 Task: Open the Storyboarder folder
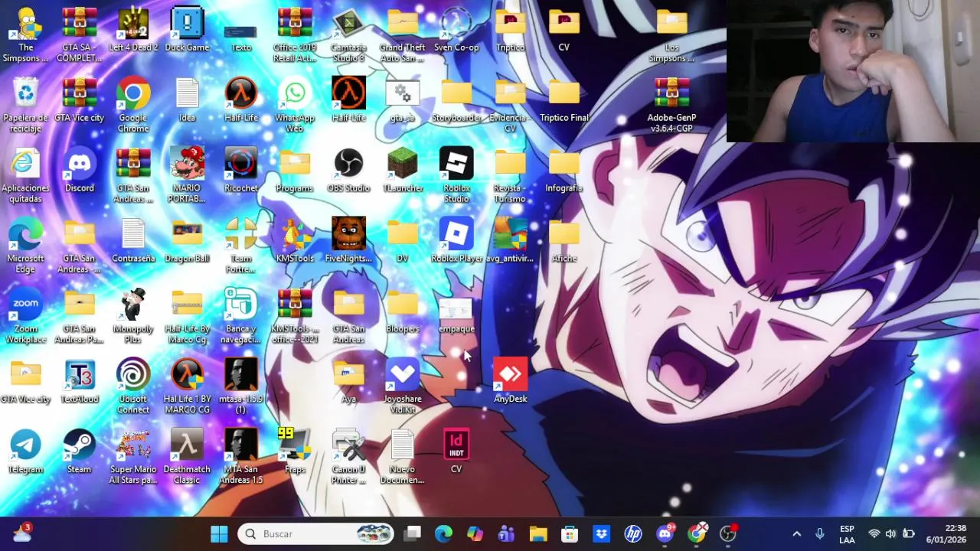(456, 100)
